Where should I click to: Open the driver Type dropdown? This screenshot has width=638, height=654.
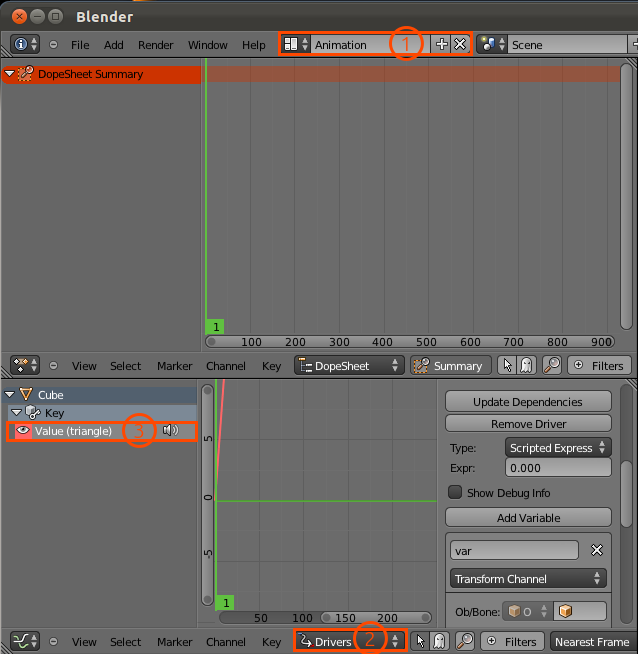pos(558,448)
